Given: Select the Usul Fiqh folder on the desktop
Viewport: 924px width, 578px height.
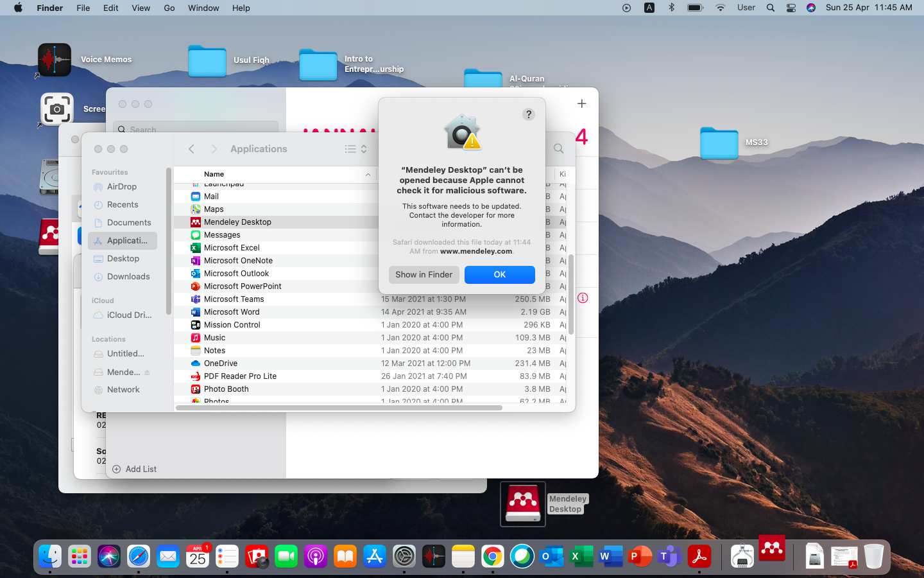Looking at the screenshot, I should point(207,61).
